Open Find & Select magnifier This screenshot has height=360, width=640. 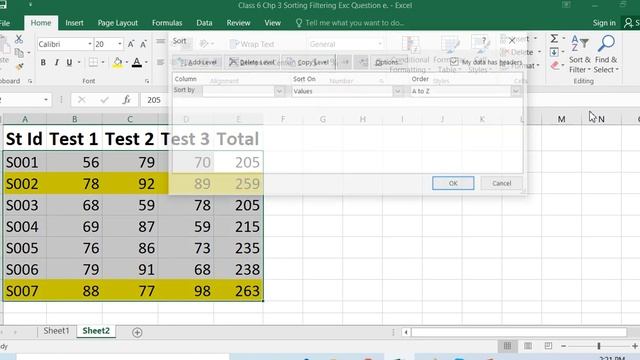click(606, 54)
